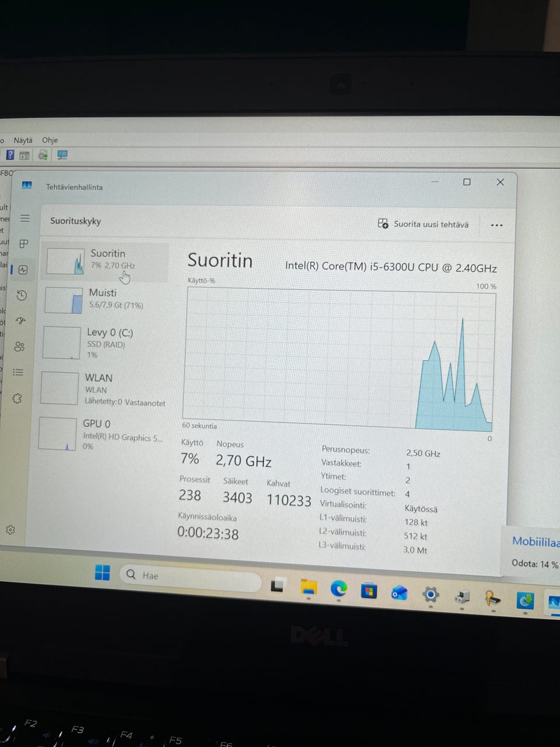The height and width of the screenshot is (747, 560).
Task: Click the L3-välimuisti 3,0 Mt value
Action: coord(415,550)
